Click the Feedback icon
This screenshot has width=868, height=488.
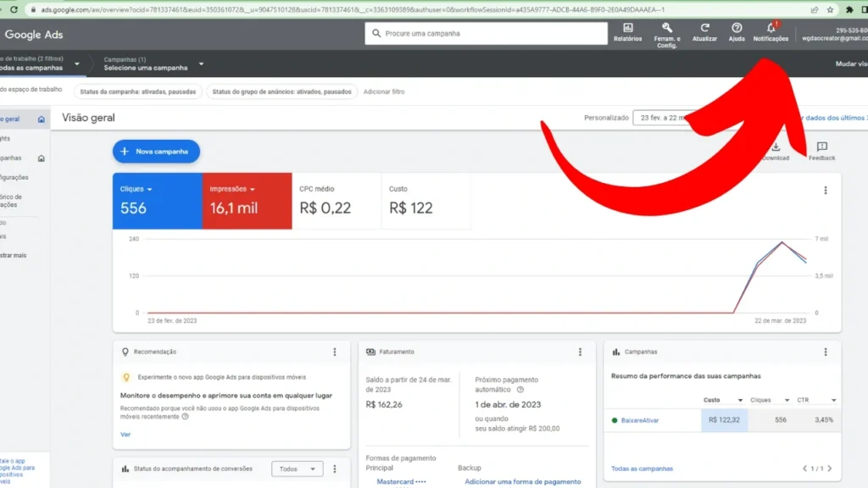tap(821, 147)
